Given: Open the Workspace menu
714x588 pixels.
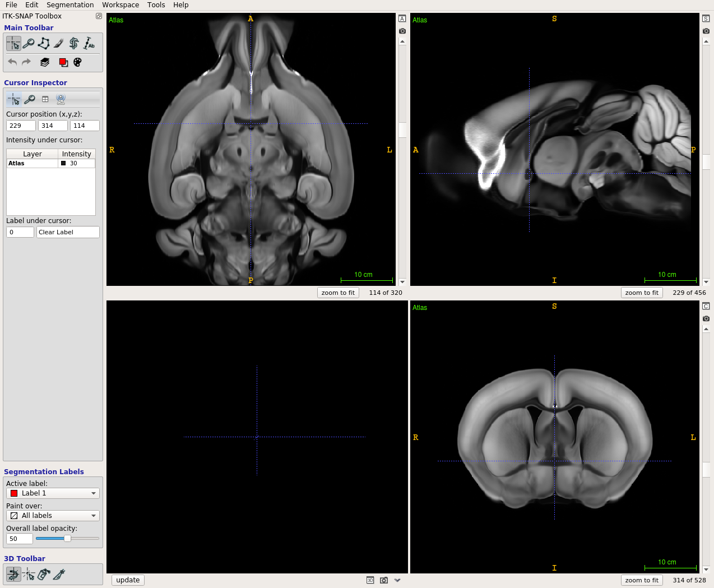Looking at the screenshot, I should tap(120, 5).
